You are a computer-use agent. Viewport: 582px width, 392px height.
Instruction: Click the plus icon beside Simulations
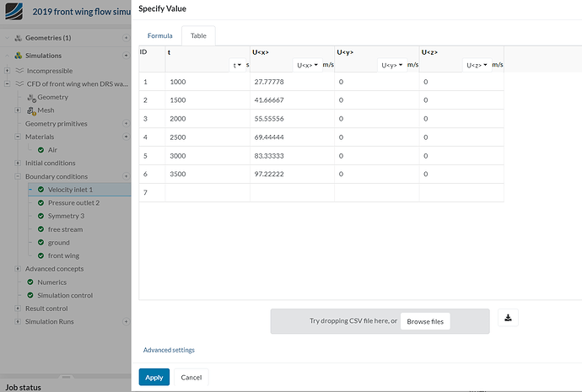click(x=127, y=56)
